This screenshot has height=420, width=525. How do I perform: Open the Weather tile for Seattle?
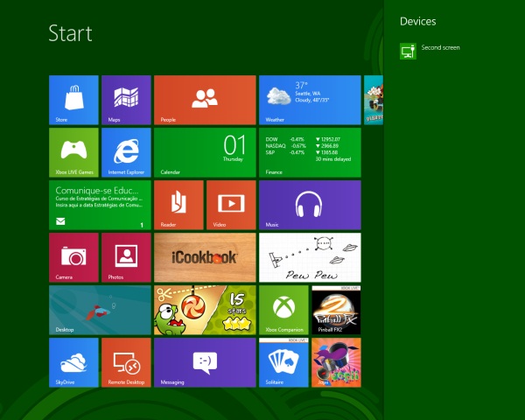click(310, 100)
